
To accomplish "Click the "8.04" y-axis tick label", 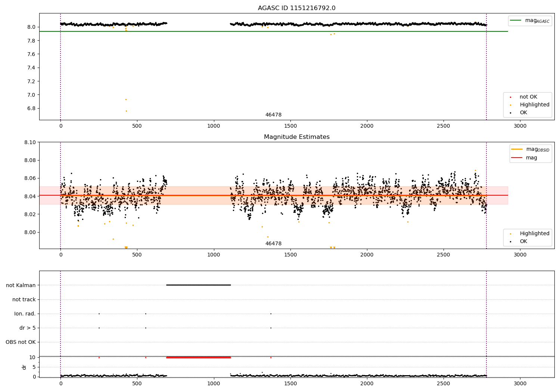I will [x=30, y=196].
